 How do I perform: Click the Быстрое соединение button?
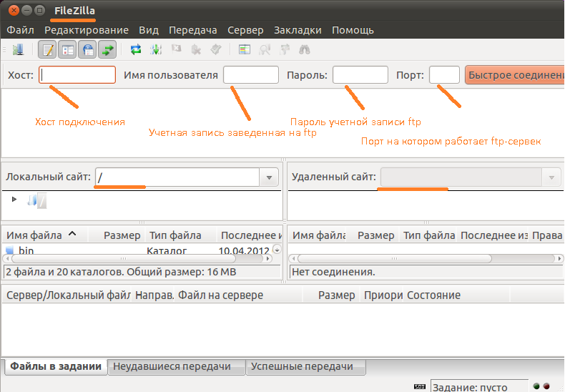click(x=514, y=75)
